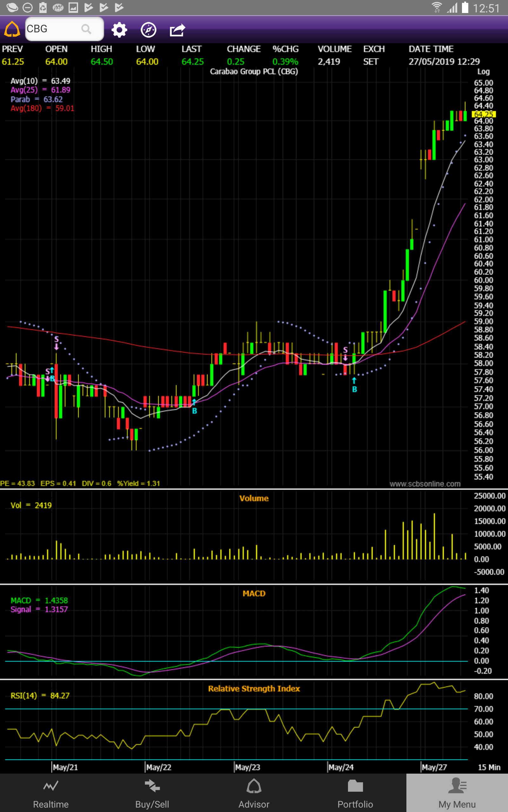Tap the Advisor bell-shaped icon
508x812 pixels.
(254, 786)
